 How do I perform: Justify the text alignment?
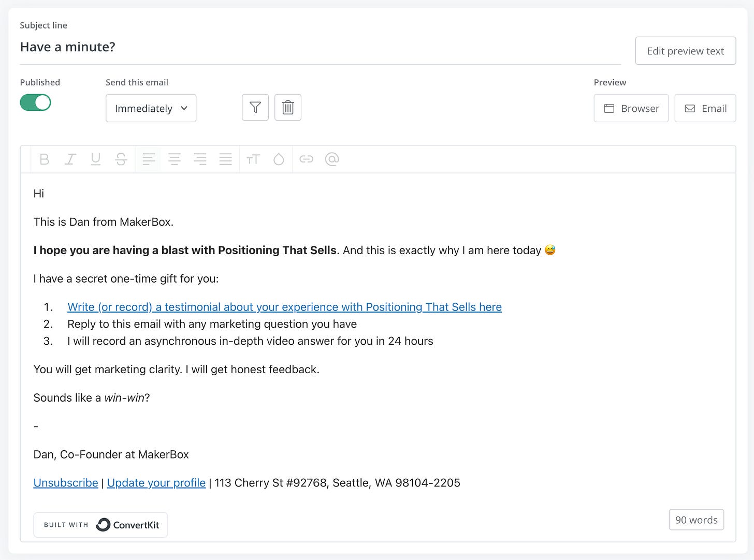(225, 159)
